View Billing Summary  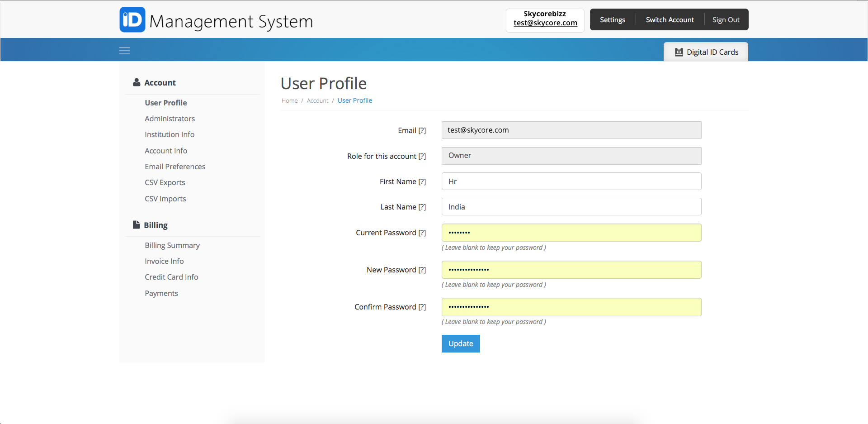[x=172, y=245]
